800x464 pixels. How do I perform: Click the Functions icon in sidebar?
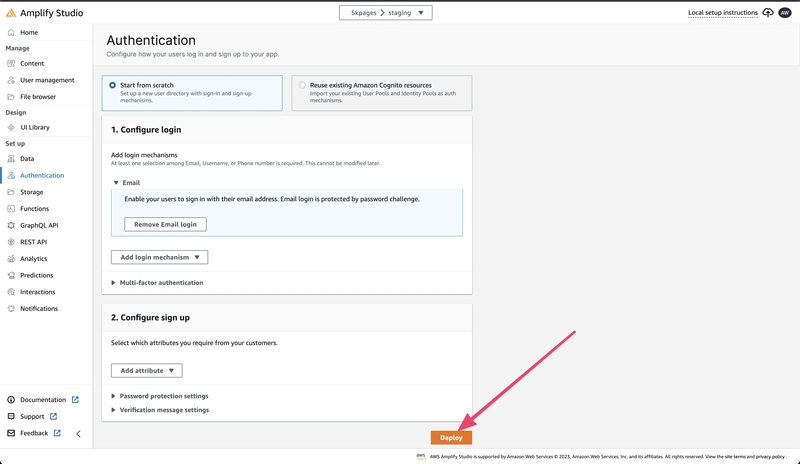pos(11,209)
